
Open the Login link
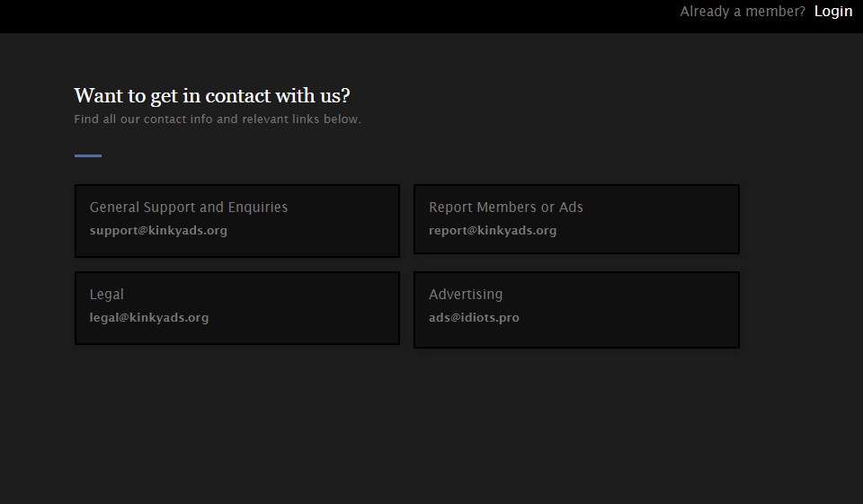(832, 12)
